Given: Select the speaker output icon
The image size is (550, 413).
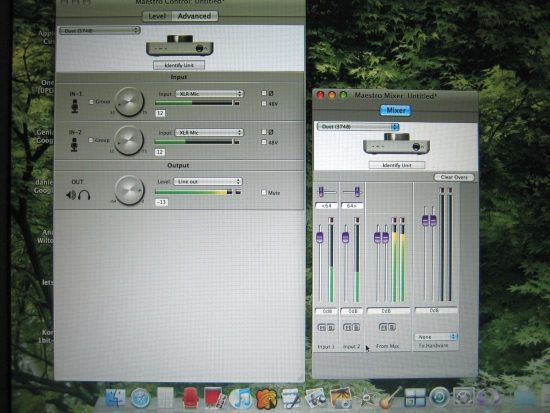Looking at the screenshot, I should coord(71,195).
